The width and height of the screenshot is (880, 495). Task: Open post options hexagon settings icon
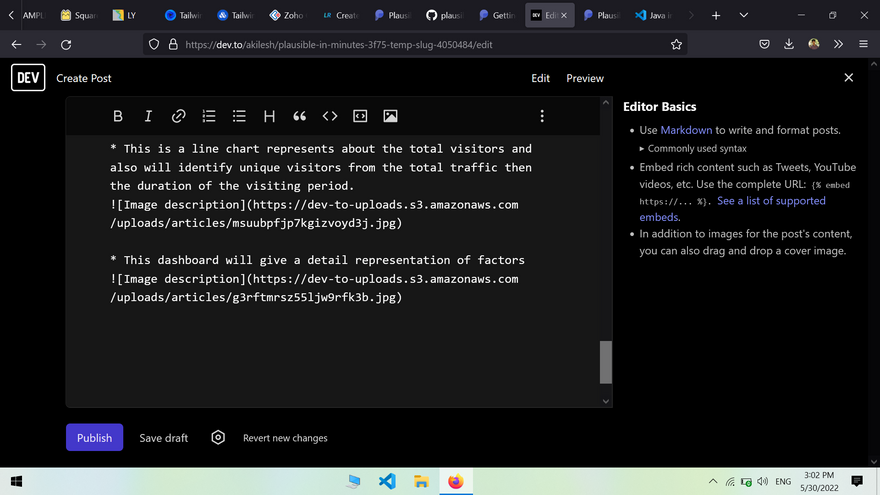[218, 437]
